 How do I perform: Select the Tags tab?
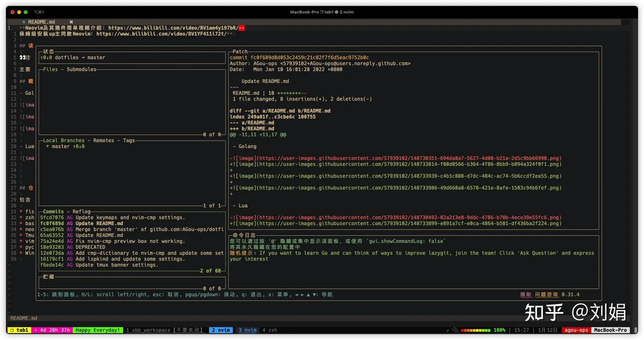pos(129,141)
